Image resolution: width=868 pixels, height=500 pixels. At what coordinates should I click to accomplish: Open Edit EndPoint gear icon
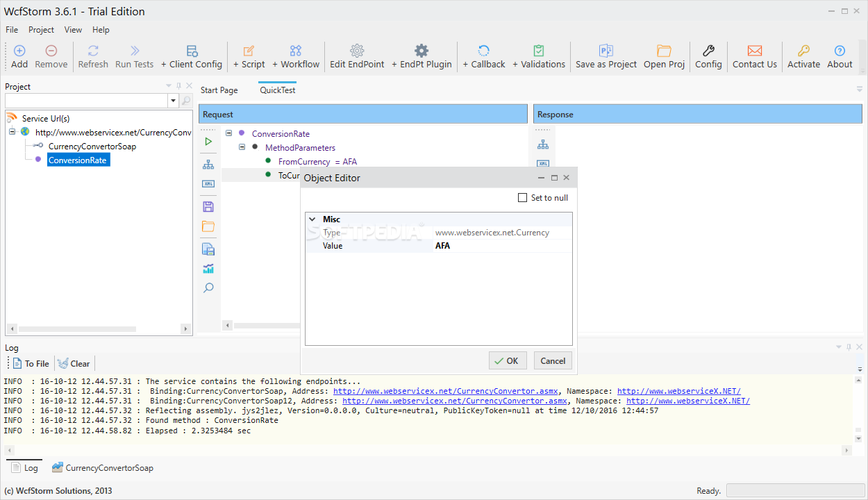click(357, 51)
